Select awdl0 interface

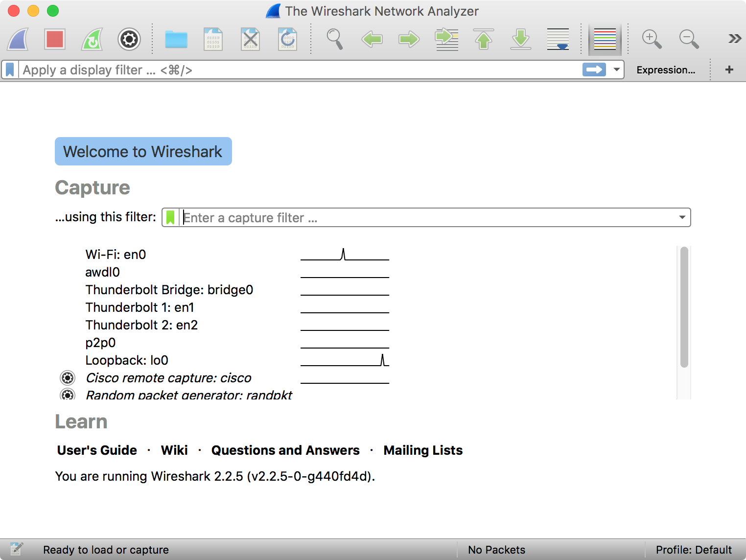click(102, 272)
